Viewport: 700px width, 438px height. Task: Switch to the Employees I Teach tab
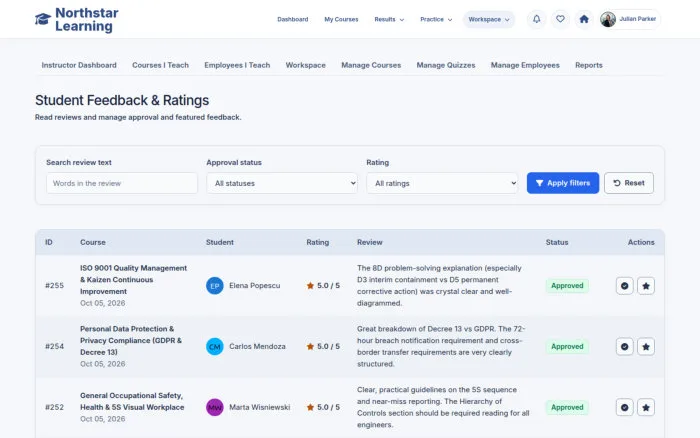[237, 65]
